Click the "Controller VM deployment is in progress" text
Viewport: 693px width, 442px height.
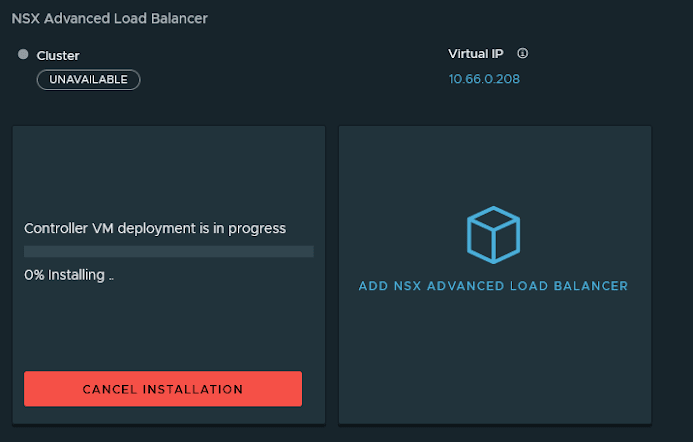pos(155,229)
